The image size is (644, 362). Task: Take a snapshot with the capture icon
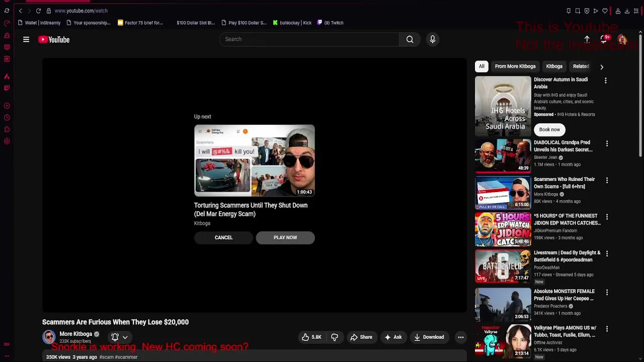point(578,11)
